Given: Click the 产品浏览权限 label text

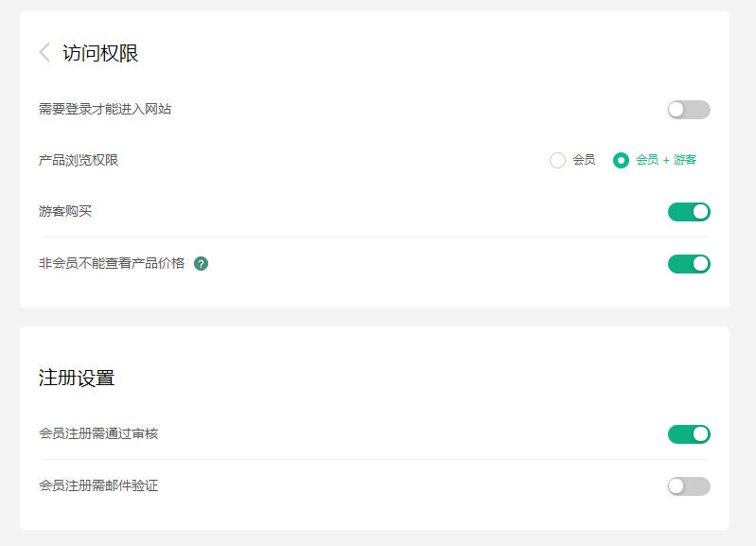Looking at the screenshot, I should click(79, 161).
